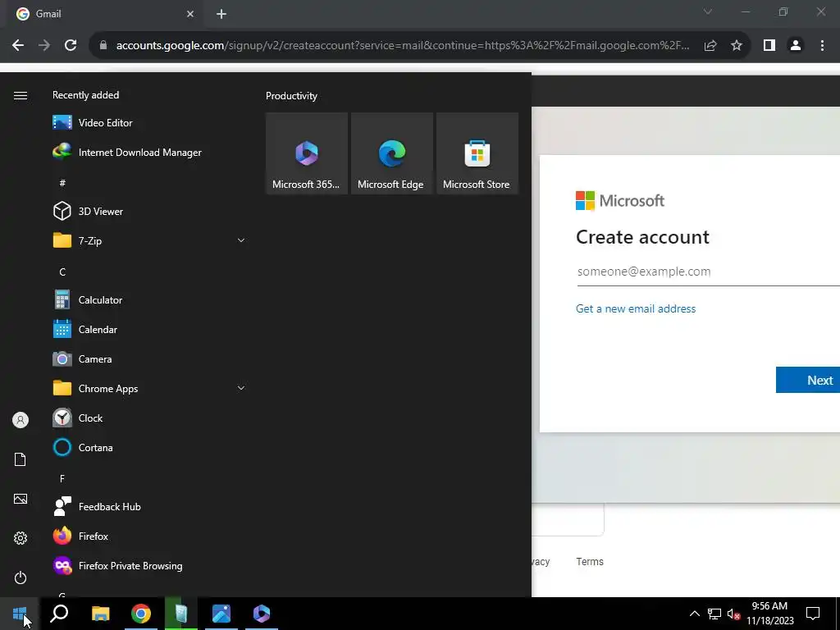Image resolution: width=840 pixels, height=630 pixels.
Task: Launch Firefox browser
Action: 150,536
